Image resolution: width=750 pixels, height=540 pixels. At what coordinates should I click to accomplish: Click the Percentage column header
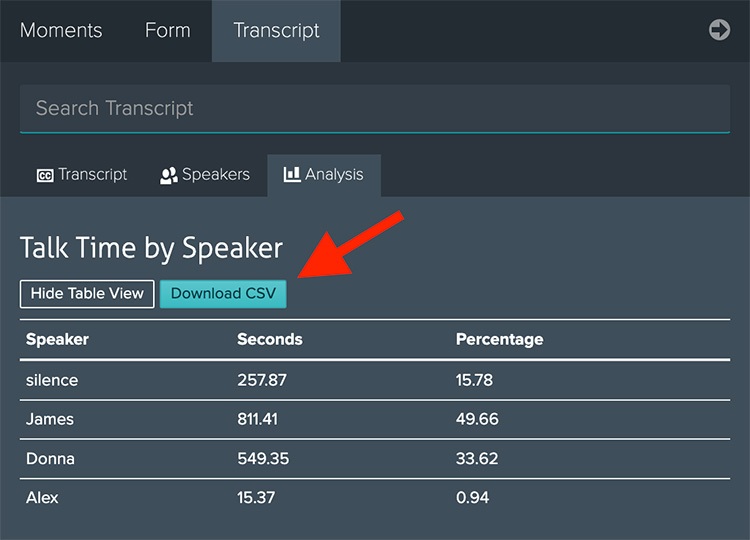click(x=499, y=339)
